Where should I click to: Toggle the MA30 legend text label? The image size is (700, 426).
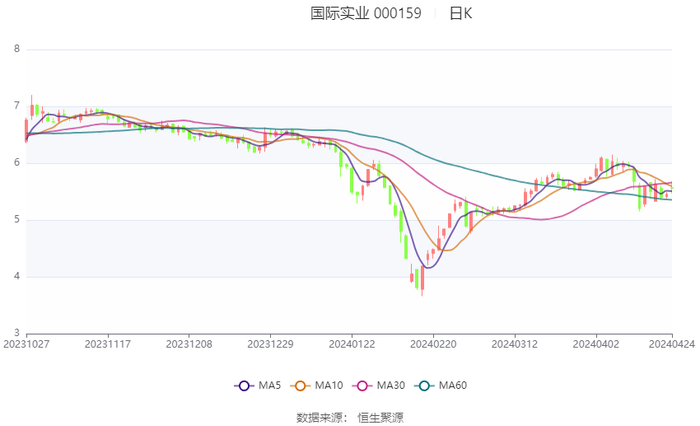pos(391,386)
